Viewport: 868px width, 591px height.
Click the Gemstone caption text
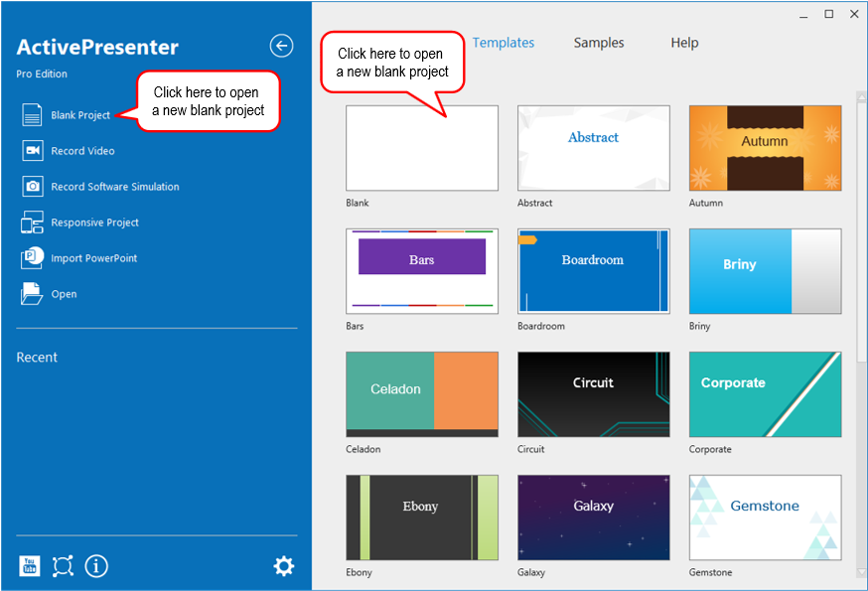[710, 572]
